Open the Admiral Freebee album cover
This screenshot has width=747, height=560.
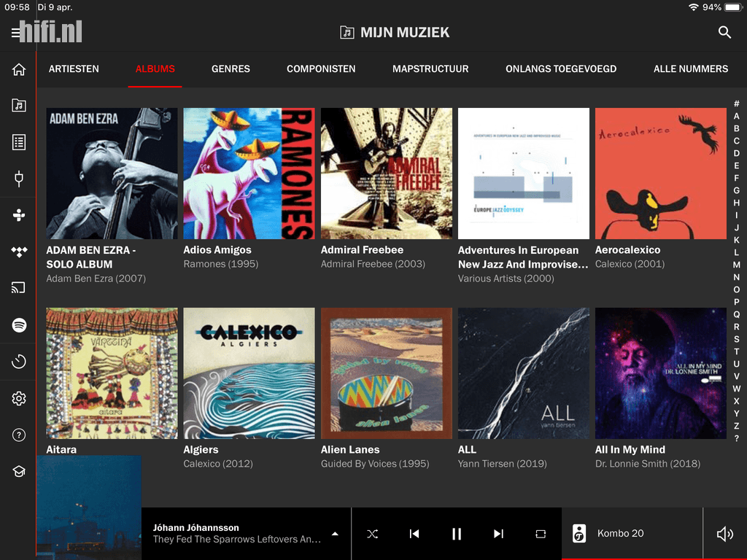pyautogui.click(x=387, y=174)
